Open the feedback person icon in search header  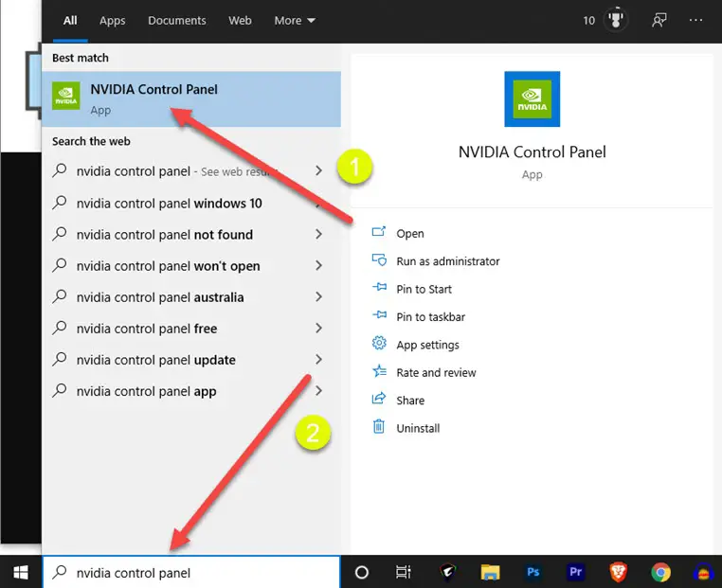point(659,20)
